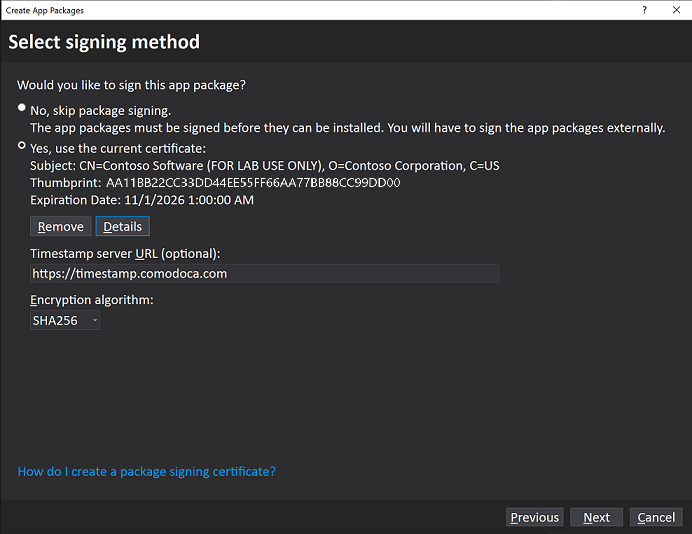Proceed with the Next button
The image size is (692, 534).
[x=596, y=517]
